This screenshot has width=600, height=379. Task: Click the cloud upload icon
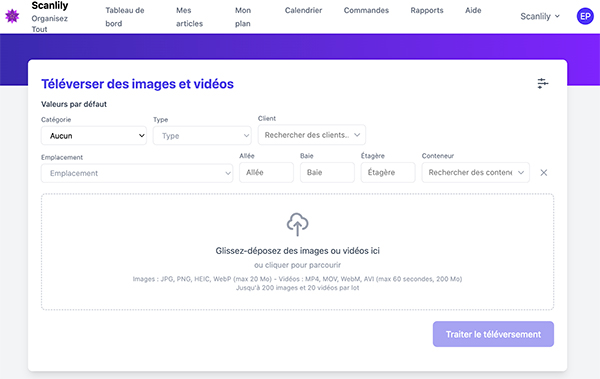pyautogui.click(x=297, y=224)
